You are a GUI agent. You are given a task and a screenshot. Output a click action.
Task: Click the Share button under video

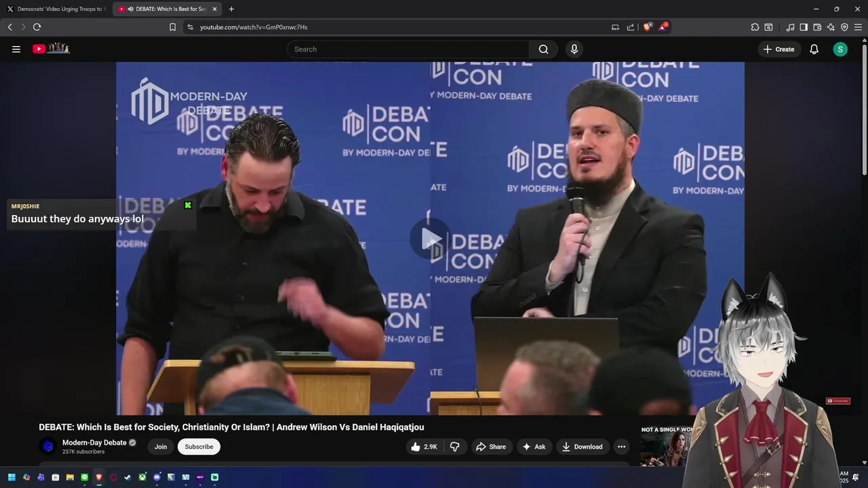(491, 447)
